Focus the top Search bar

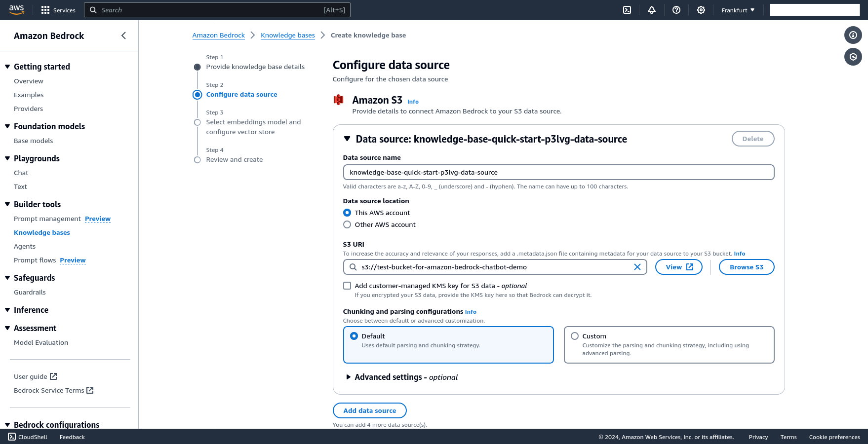coord(217,10)
